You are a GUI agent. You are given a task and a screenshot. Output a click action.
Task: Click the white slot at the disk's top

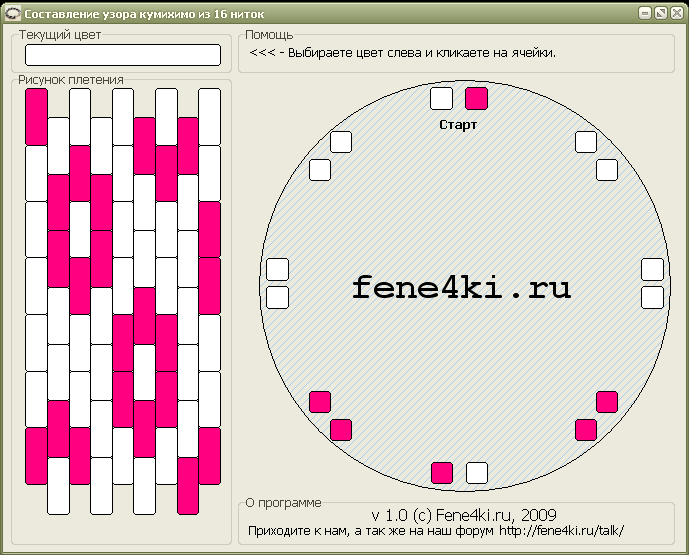click(x=441, y=98)
